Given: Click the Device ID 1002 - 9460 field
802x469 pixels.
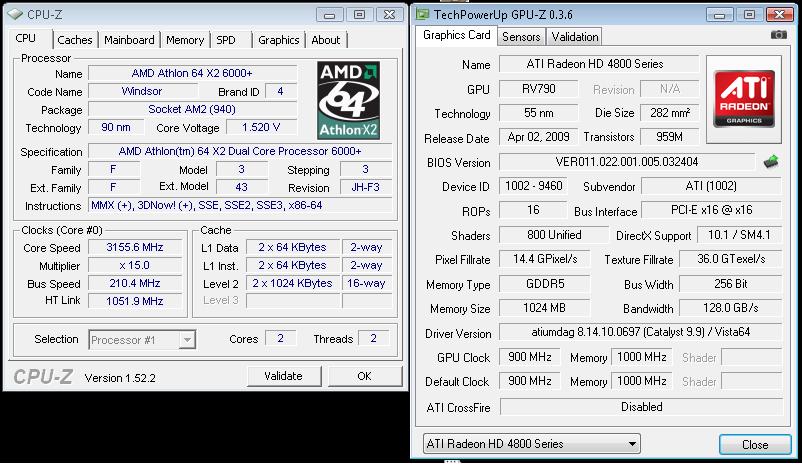Looking at the screenshot, I should pos(534,186).
